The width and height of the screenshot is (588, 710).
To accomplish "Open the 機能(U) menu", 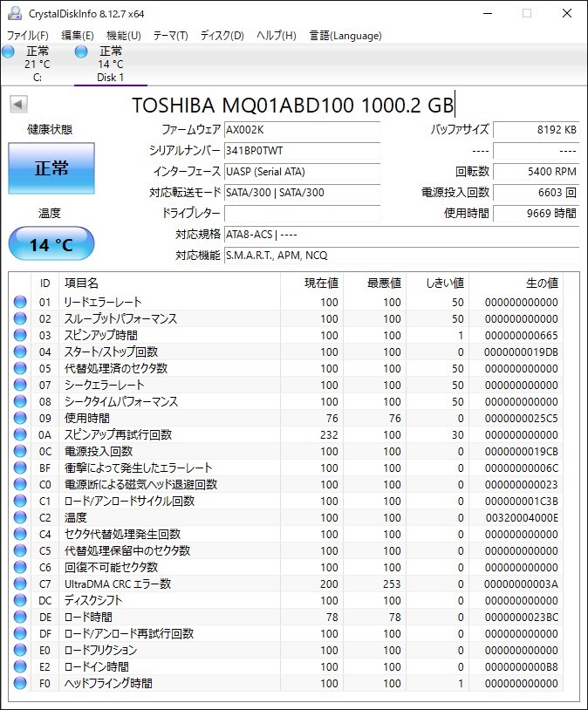I will coord(124,35).
